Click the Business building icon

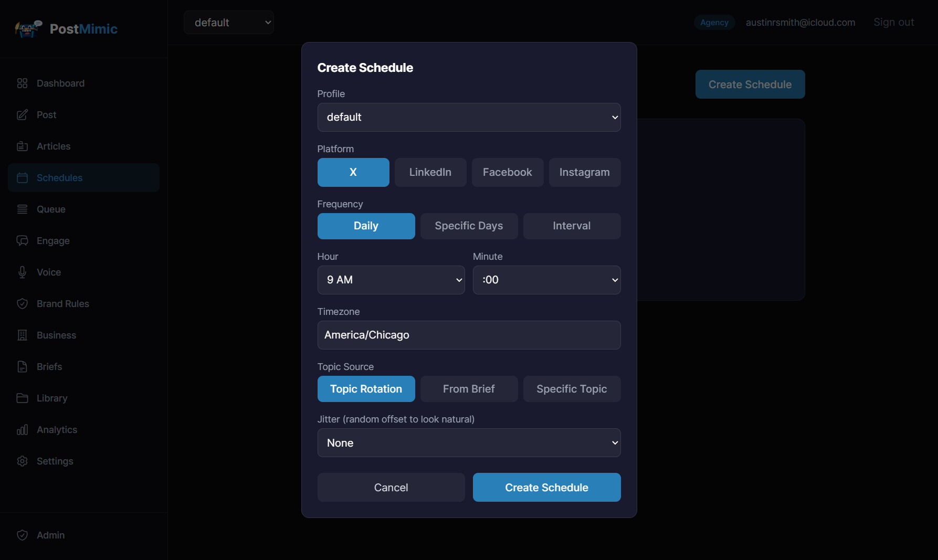click(x=22, y=335)
